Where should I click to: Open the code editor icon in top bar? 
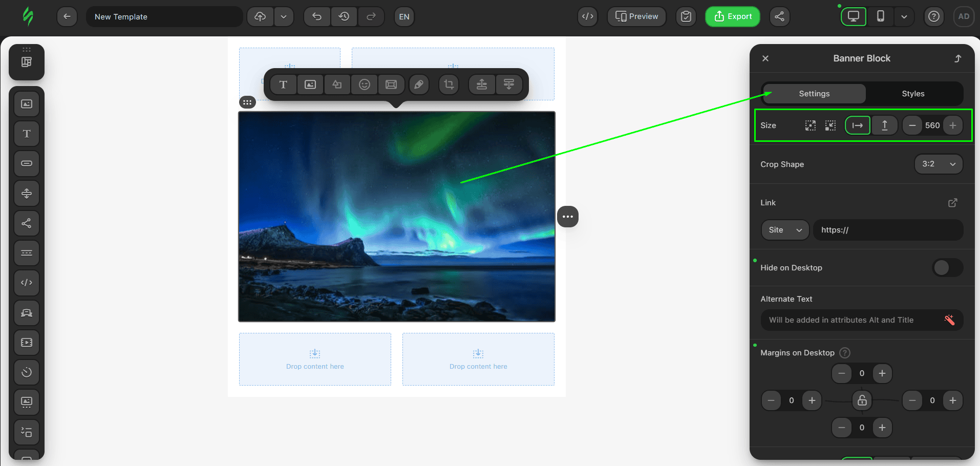coord(588,16)
